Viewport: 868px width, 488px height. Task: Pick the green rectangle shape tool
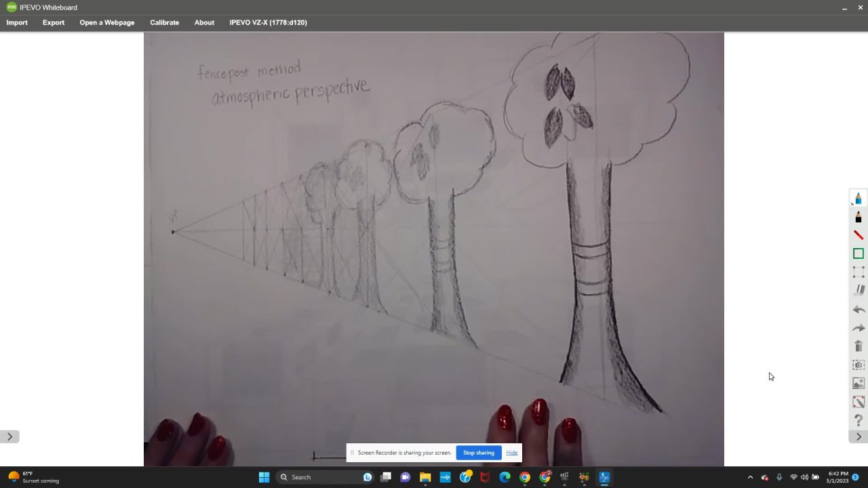(858, 253)
